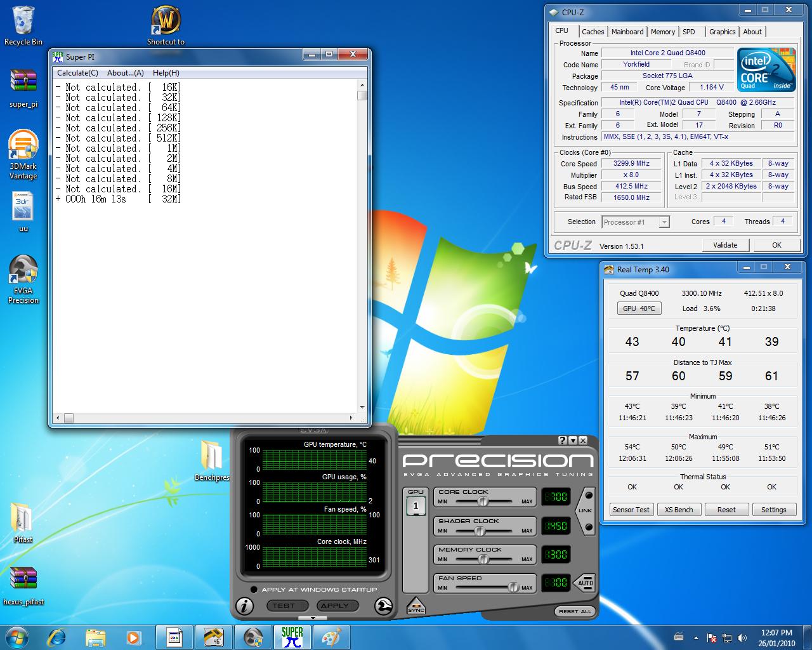This screenshot has height=650, width=812.
Task: Switch to the Caches tab in CPU-Z
Action: coord(593,32)
